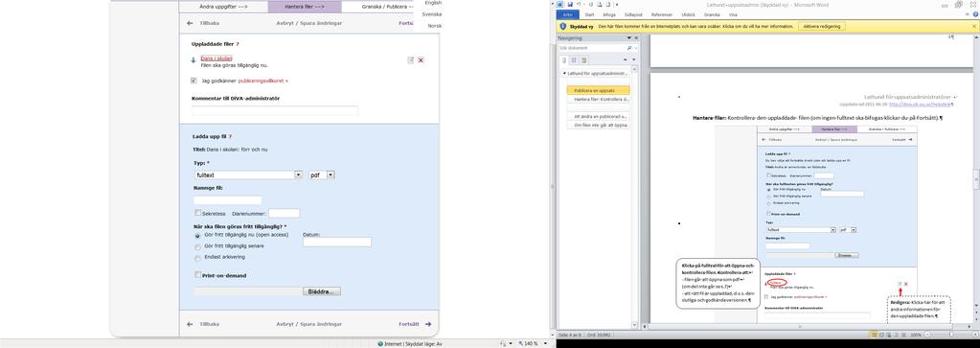Click the Bläddra browse button
The width and height of the screenshot is (980, 348).
(322, 291)
